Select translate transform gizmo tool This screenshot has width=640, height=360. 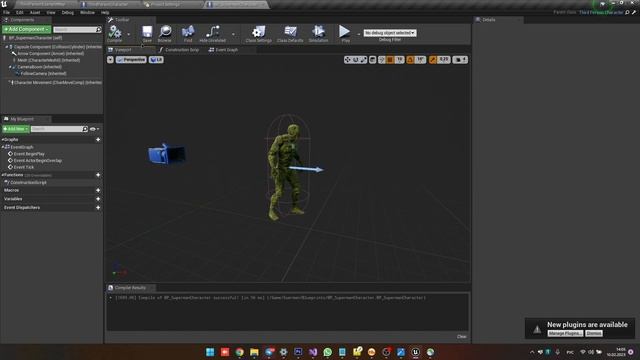point(348,60)
